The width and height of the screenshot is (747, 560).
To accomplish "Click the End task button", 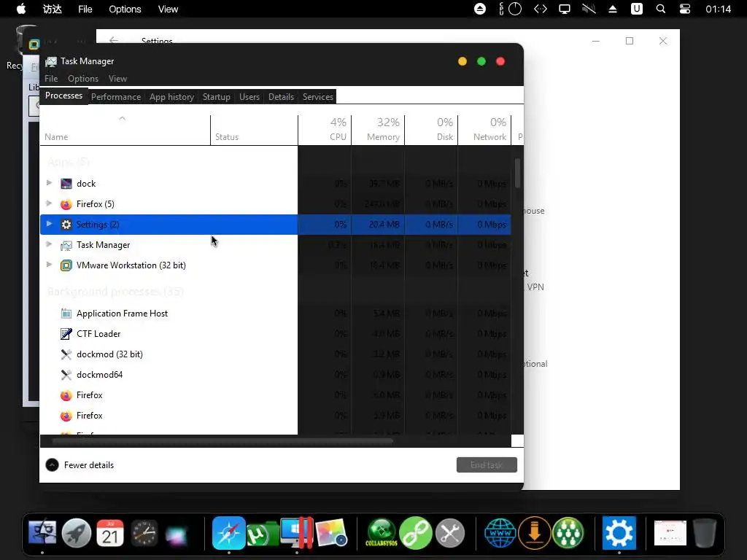I will tap(487, 465).
